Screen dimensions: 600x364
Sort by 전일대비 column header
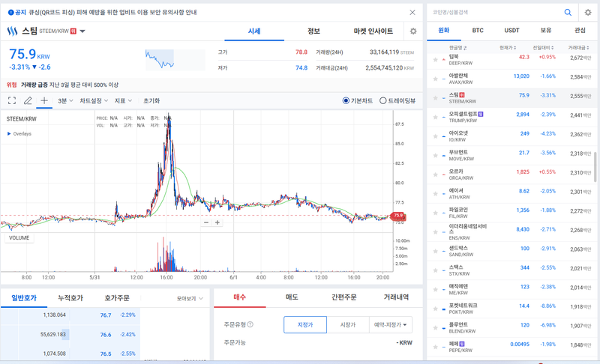[543, 48]
